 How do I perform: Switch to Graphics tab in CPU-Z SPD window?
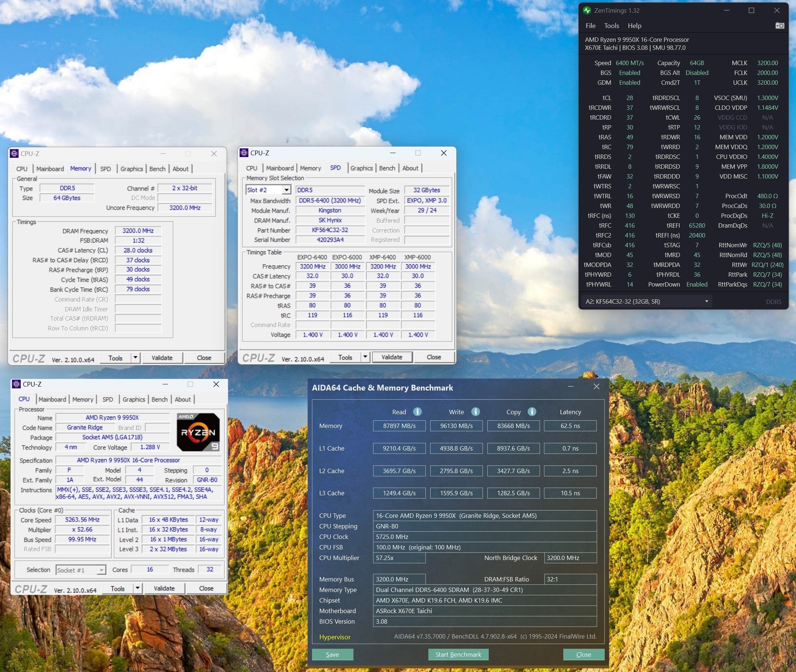(x=361, y=168)
